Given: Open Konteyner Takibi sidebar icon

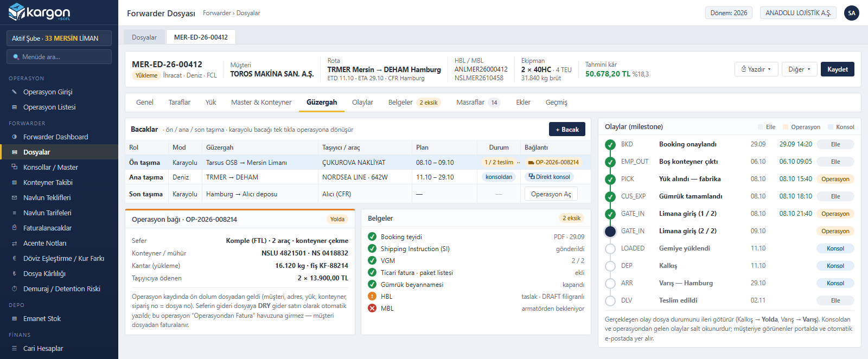Looking at the screenshot, I should [15, 183].
